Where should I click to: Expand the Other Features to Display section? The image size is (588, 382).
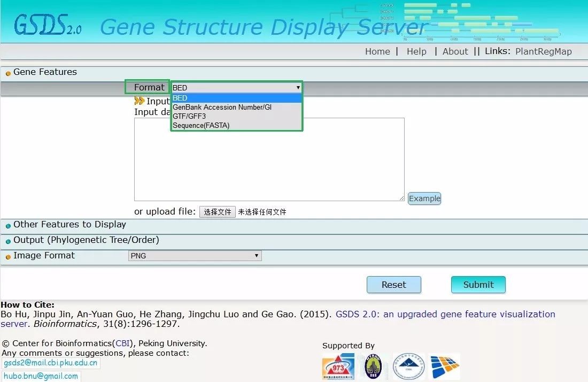point(69,225)
